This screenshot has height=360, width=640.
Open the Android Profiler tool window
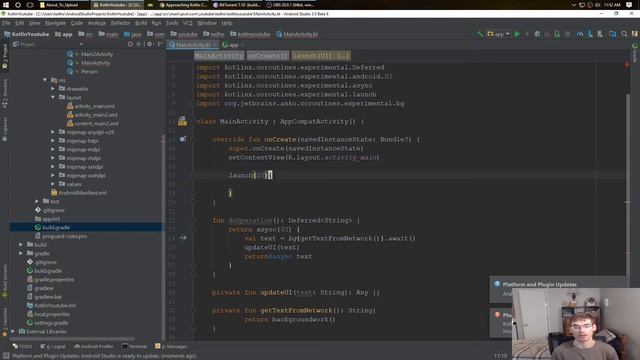[94, 346]
